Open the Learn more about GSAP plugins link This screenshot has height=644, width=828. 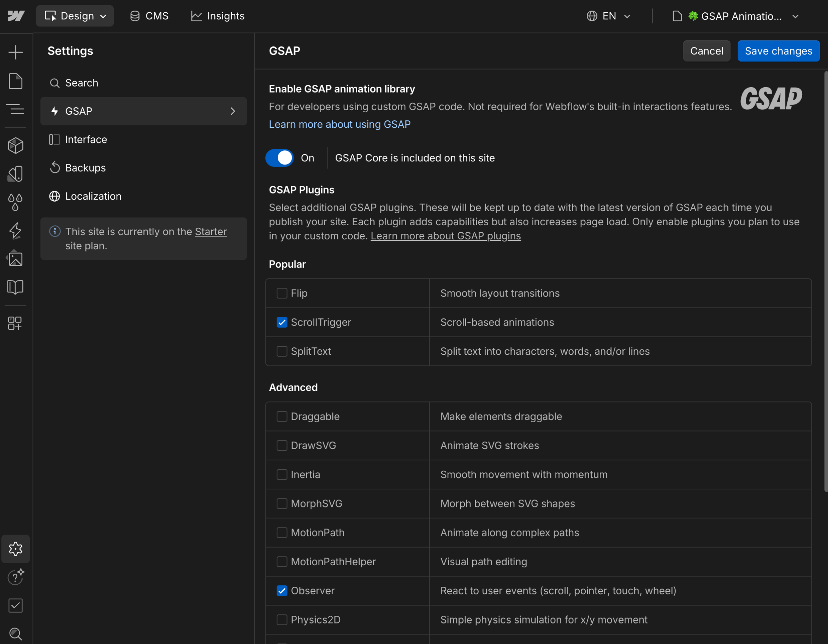(446, 236)
